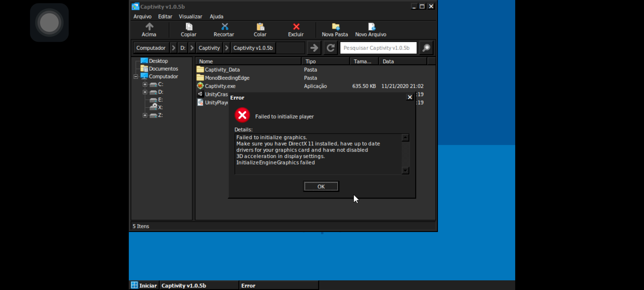644x290 pixels.
Task: Create a file with Novo Arquivo
Action: coord(371,30)
